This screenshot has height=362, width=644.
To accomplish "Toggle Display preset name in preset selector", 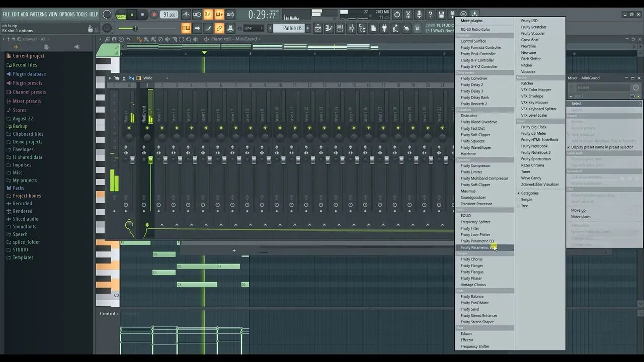I will 602,147.
